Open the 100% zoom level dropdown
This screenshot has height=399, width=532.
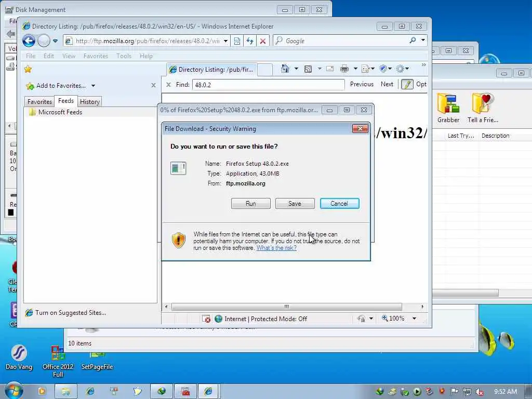click(x=414, y=318)
